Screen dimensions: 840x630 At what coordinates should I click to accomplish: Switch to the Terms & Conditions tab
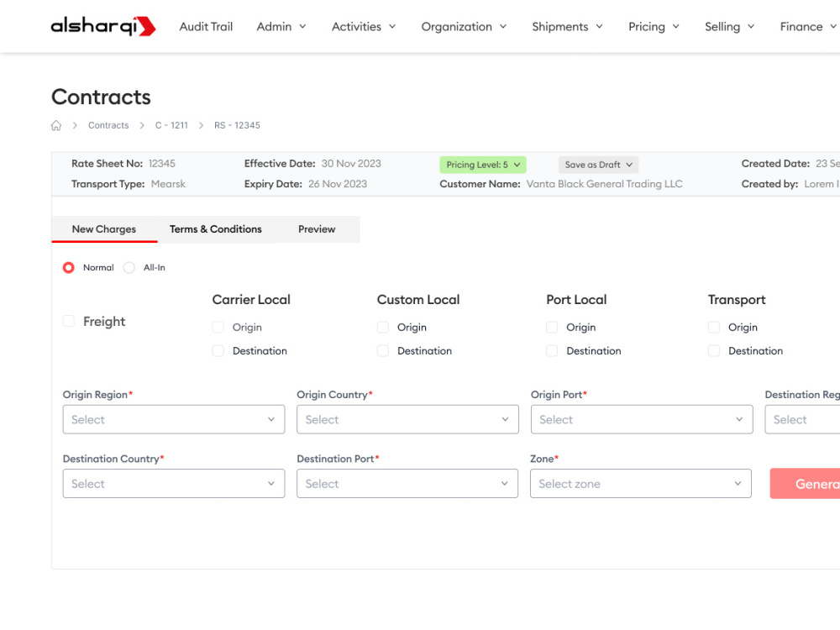(x=216, y=229)
